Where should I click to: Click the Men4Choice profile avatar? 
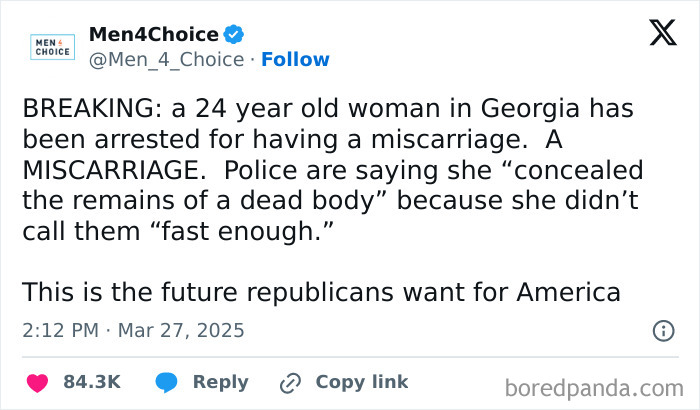click(x=48, y=47)
